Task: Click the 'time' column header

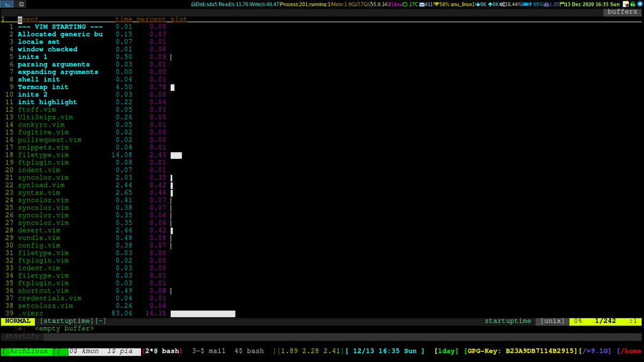Action: pos(124,19)
